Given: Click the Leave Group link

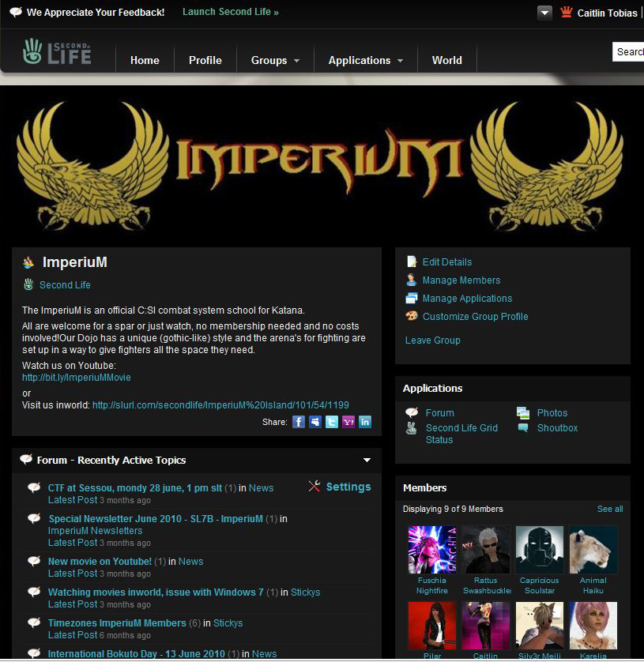Looking at the screenshot, I should tap(432, 340).
